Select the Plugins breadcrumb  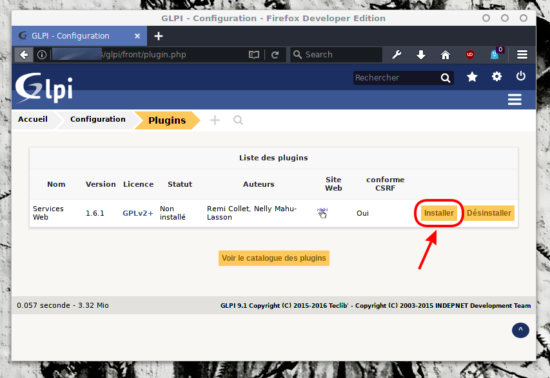(x=167, y=120)
